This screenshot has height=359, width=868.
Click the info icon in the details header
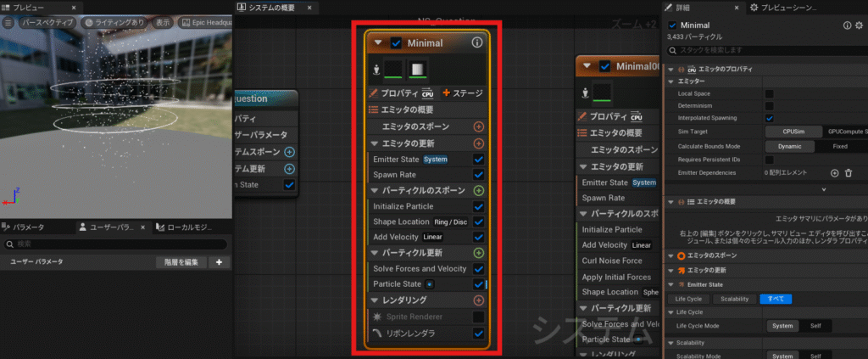point(847,25)
